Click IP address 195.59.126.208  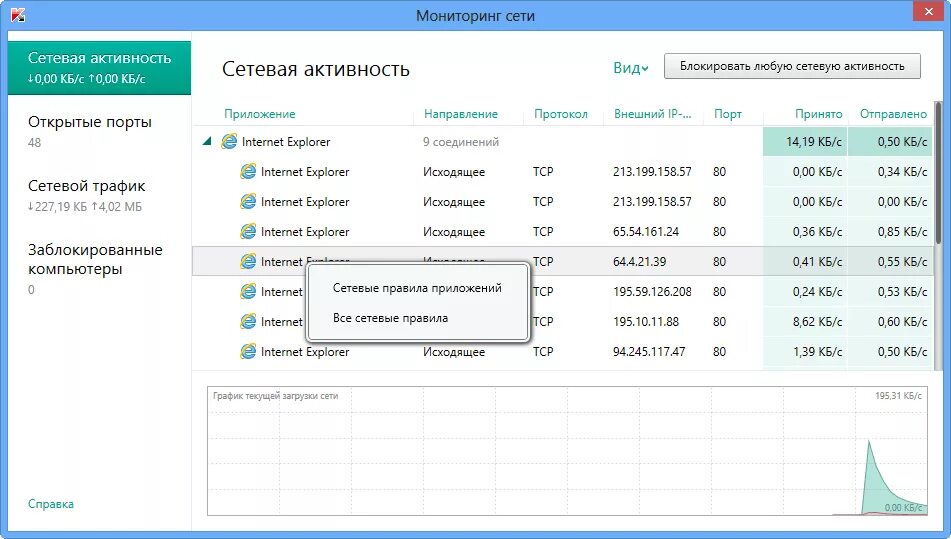[652, 292]
